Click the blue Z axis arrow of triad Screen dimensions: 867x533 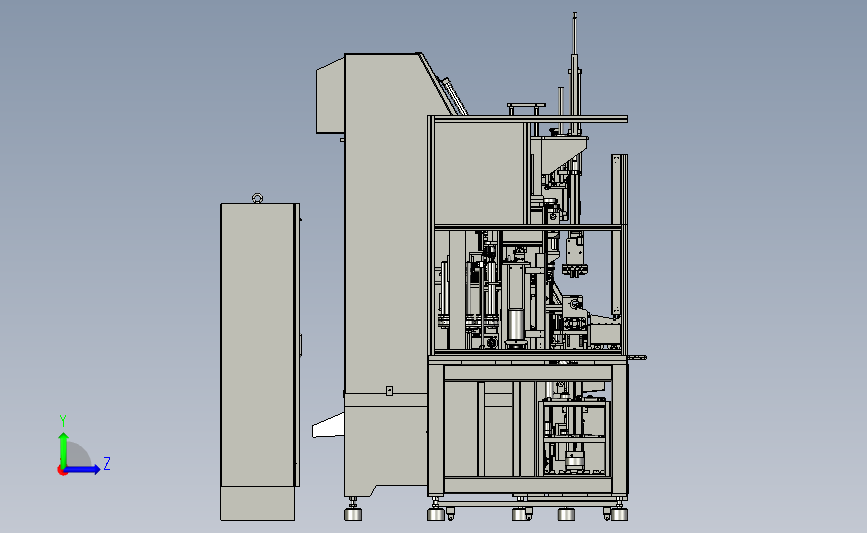[x=83, y=469]
